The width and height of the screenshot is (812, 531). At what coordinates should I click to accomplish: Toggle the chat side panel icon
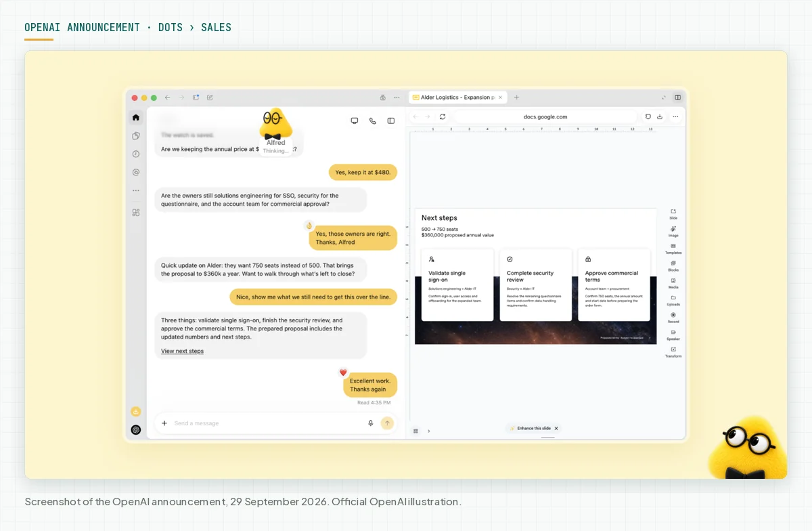click(391, 121)
